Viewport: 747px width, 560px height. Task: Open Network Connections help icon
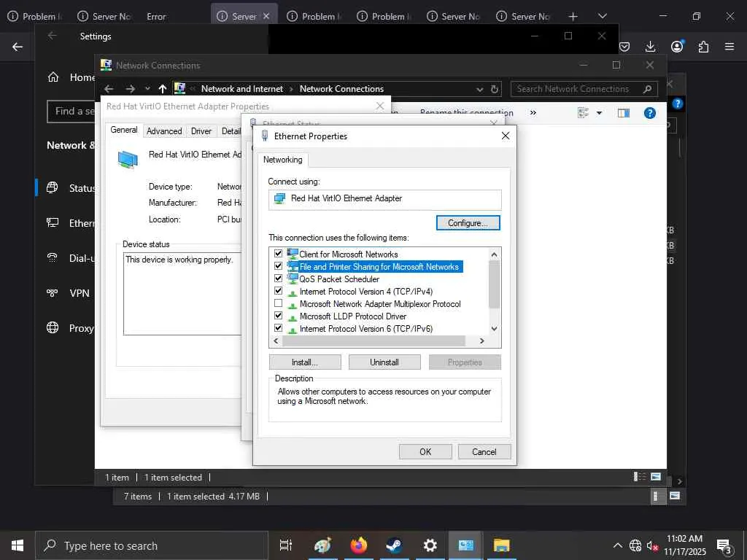pos(650,113)
